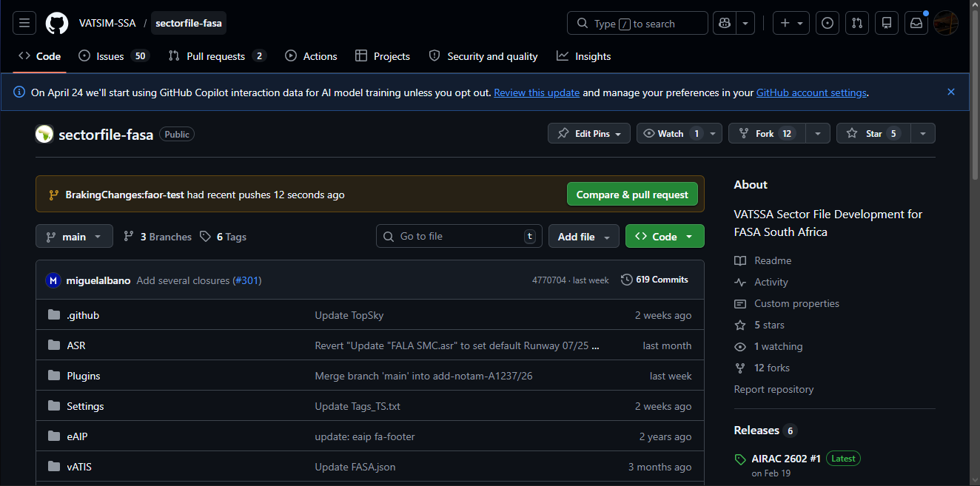Screen dimensions: 980x486
Task: Open the Edit Pins dropdown
Action: (x=589, y=133)
